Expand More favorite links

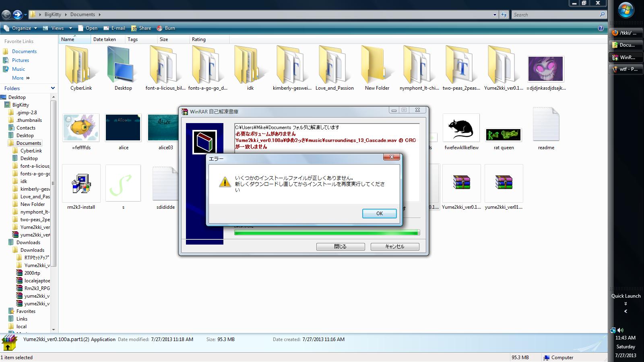pyautogui.click(x=21, y=78)
